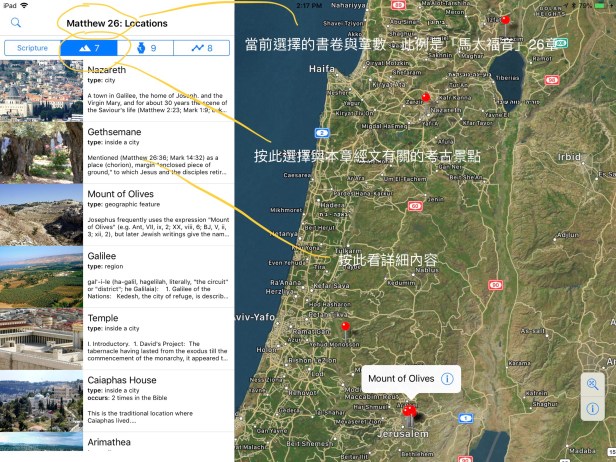Tap the search magnifier icon

tap(16, 22)
